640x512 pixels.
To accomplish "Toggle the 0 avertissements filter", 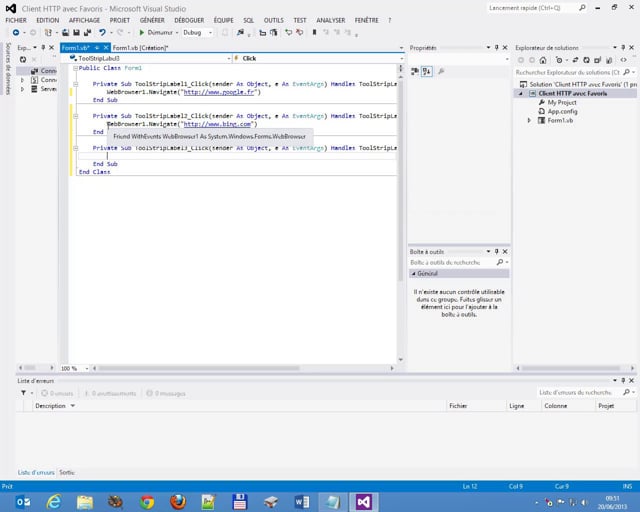I will (x=110, y=394).
